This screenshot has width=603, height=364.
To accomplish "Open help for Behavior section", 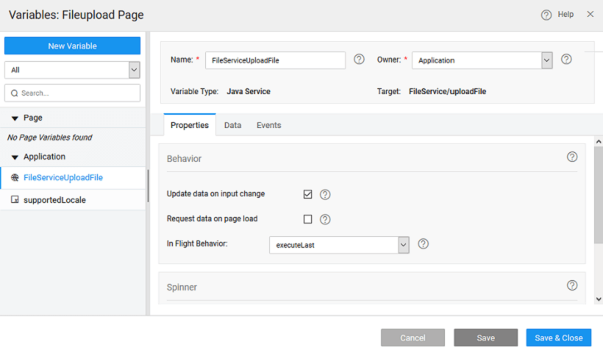I will point(572,157).
